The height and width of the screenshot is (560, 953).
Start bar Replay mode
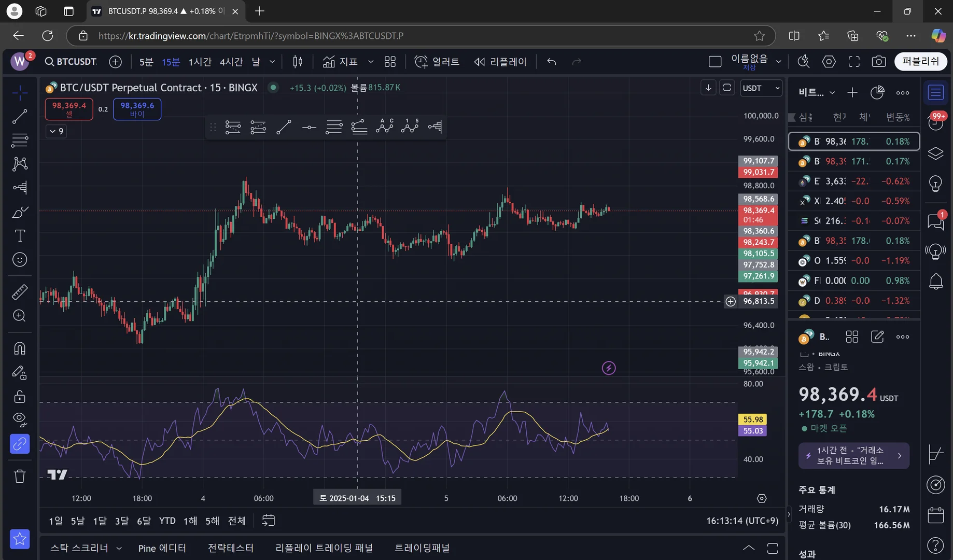point(500,62)
